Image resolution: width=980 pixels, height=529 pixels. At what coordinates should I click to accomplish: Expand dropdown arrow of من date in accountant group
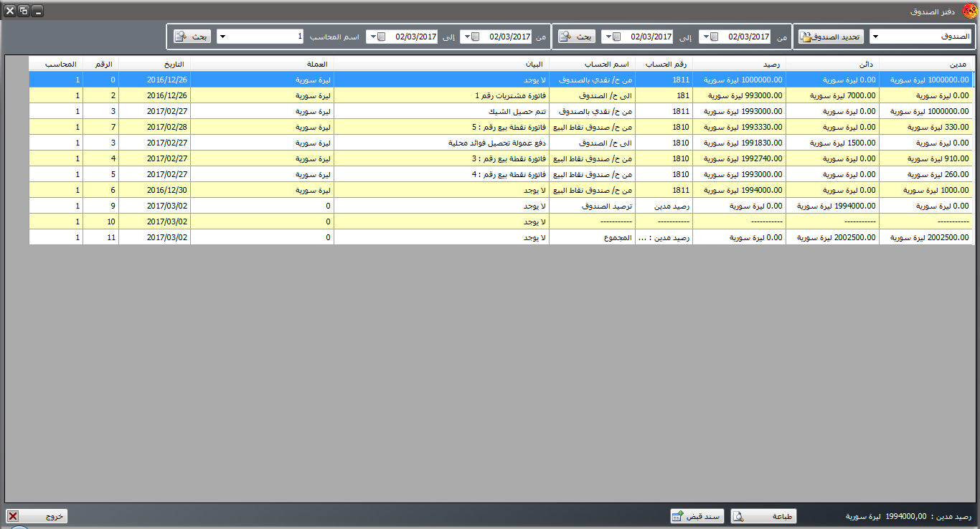point(466,37)
